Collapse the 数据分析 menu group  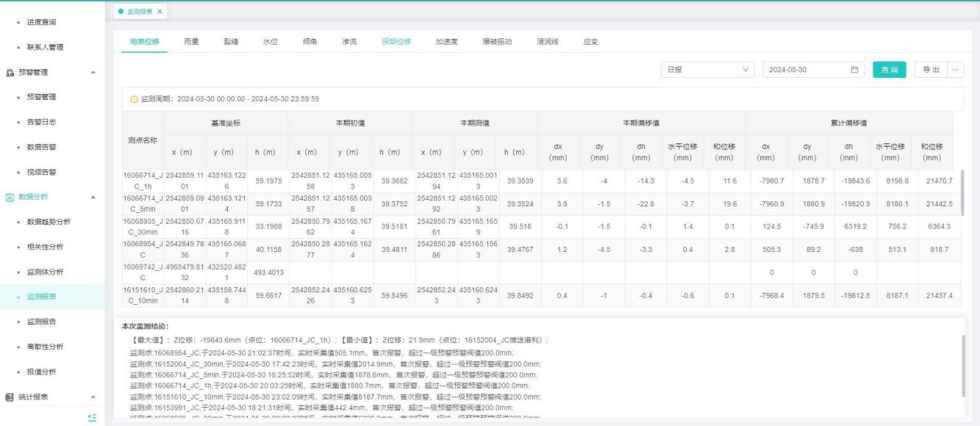(92, 197)
